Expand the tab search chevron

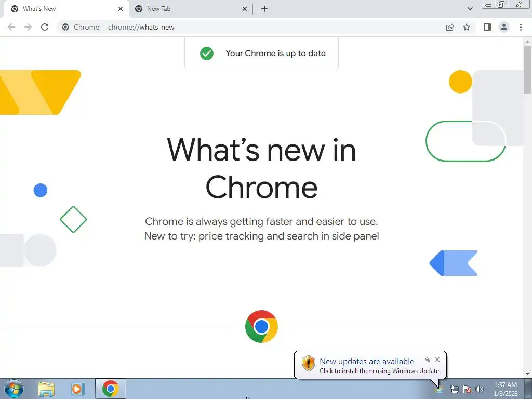pyautogui.click(x=470, y=9)
